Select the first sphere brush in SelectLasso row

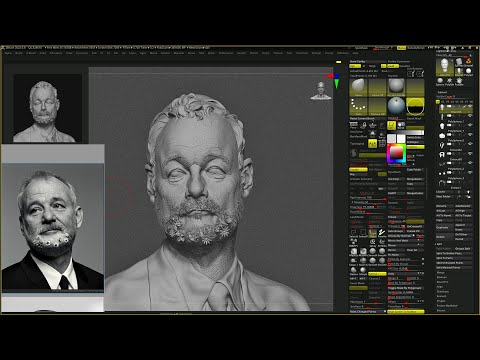373,252
